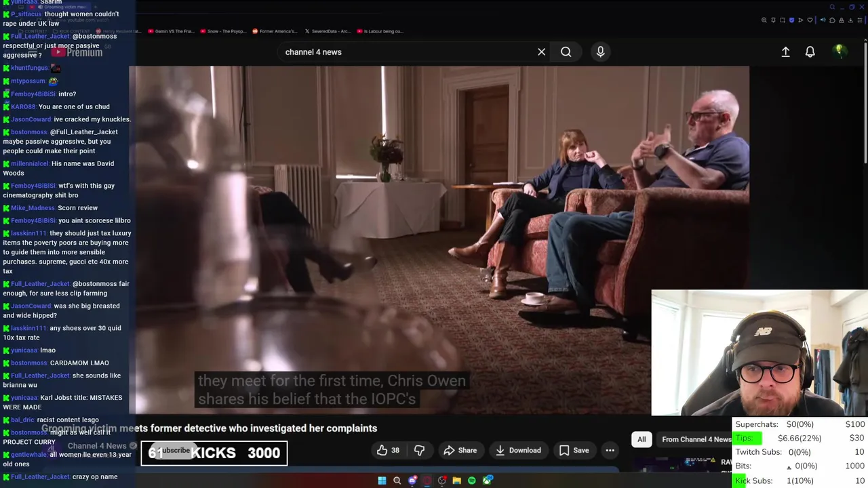Subscribe to the Channel 4 News channel
868x488 pixels.
[176, 450]
